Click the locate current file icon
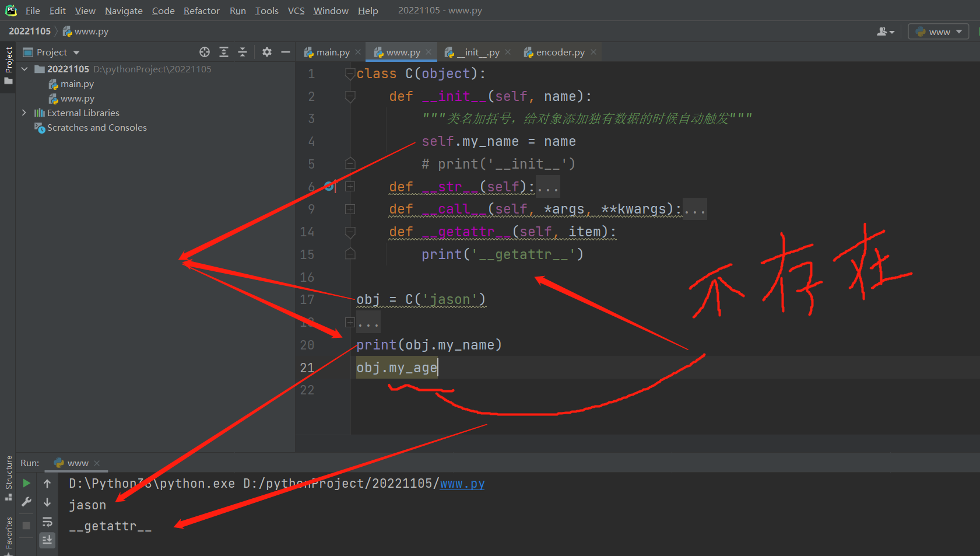Viewport: 980px width, 556px height. click(205, 52)
